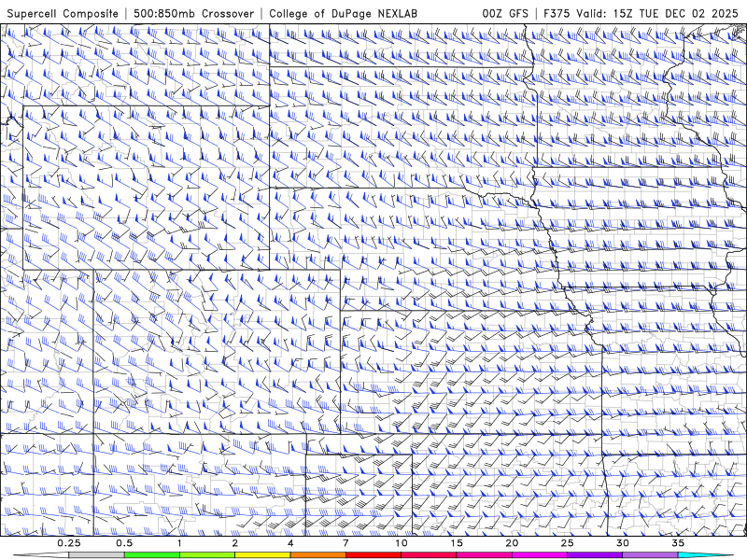Select the hot pink segment between 15 and 20
The image size is (747, 560).
[x=484, y=555]
